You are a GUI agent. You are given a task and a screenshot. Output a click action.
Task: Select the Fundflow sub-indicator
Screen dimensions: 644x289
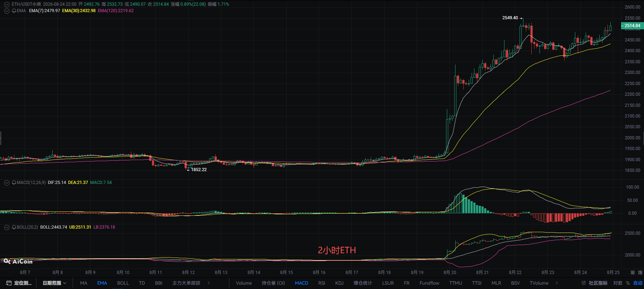pyautogui.click(x=429, y=283)
